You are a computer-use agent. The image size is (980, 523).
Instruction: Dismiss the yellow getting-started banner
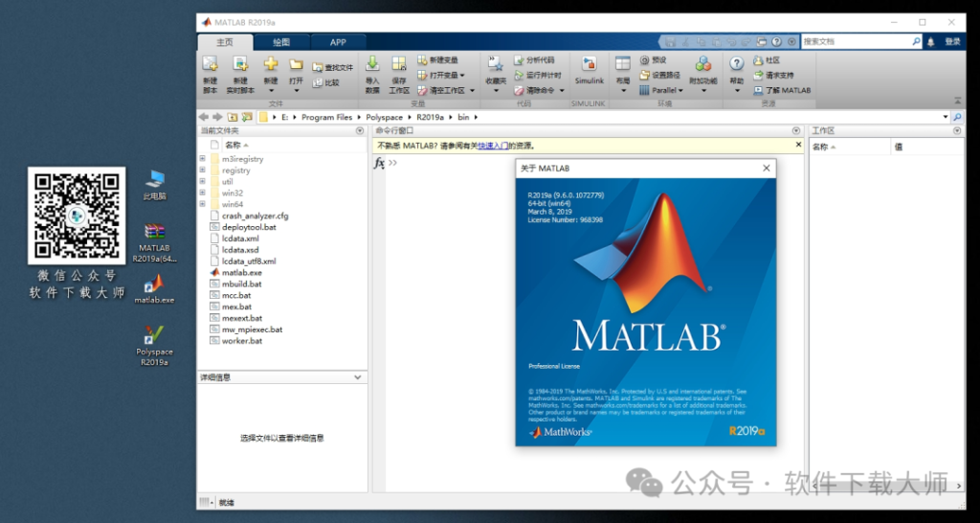point(798,145)
